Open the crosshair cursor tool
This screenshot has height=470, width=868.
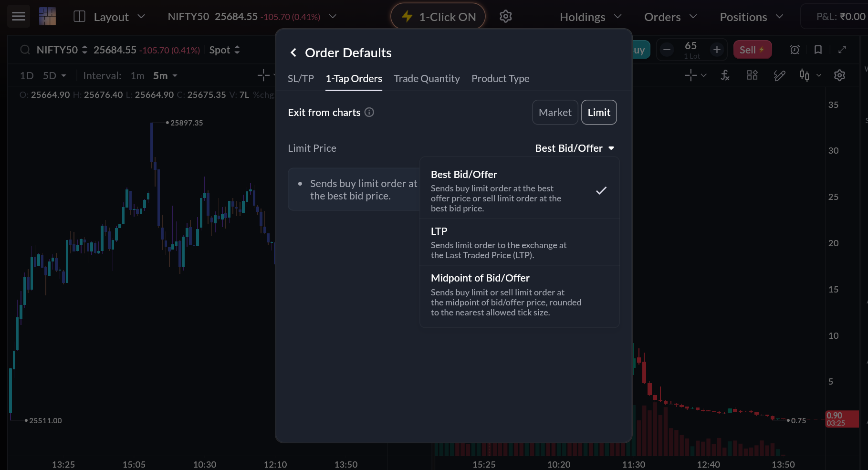(x=691, y=75)
